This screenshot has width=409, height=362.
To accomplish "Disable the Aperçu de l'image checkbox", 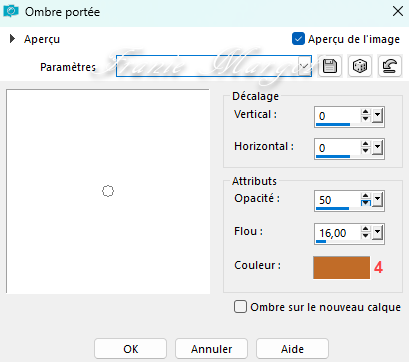I will coord(298,39).
